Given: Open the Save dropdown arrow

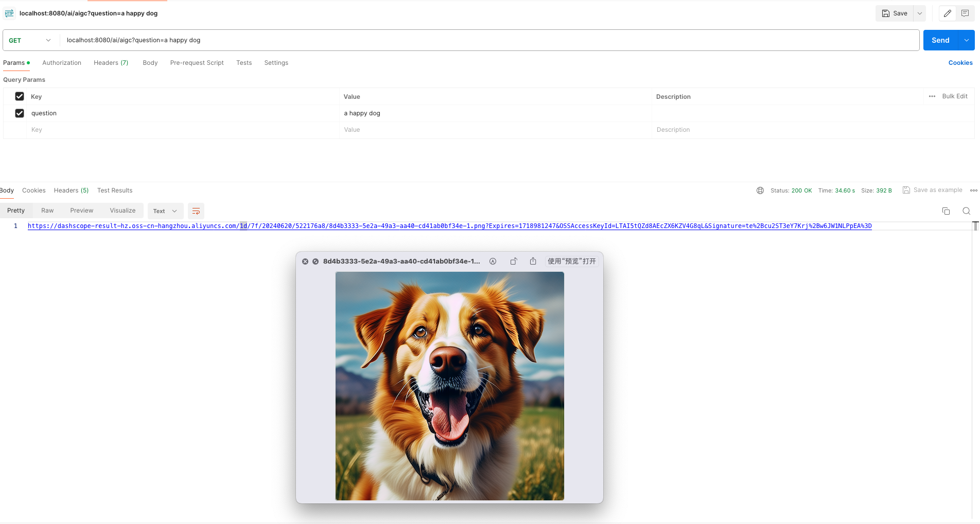Looking at the screenshot, I should pyautogui.click(x=920, y=13).
